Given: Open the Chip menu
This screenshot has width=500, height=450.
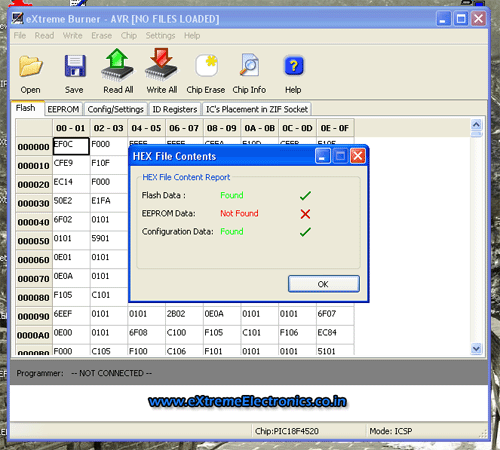Looking at the screenshot, I should pos(129,35).
